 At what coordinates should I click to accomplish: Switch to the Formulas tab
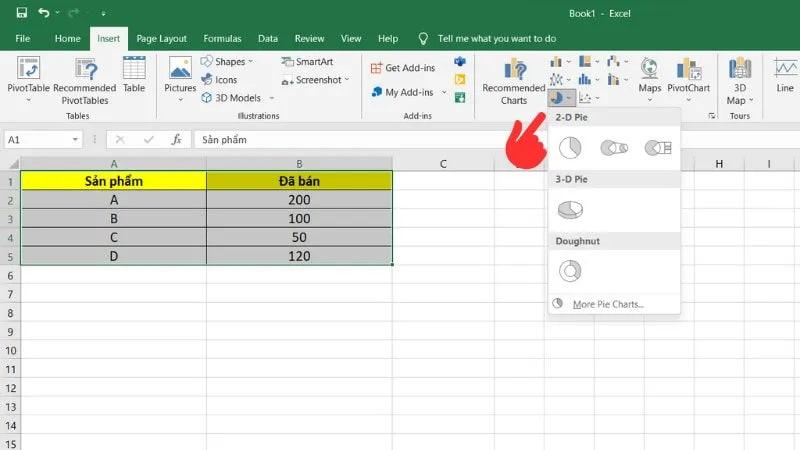222,39
